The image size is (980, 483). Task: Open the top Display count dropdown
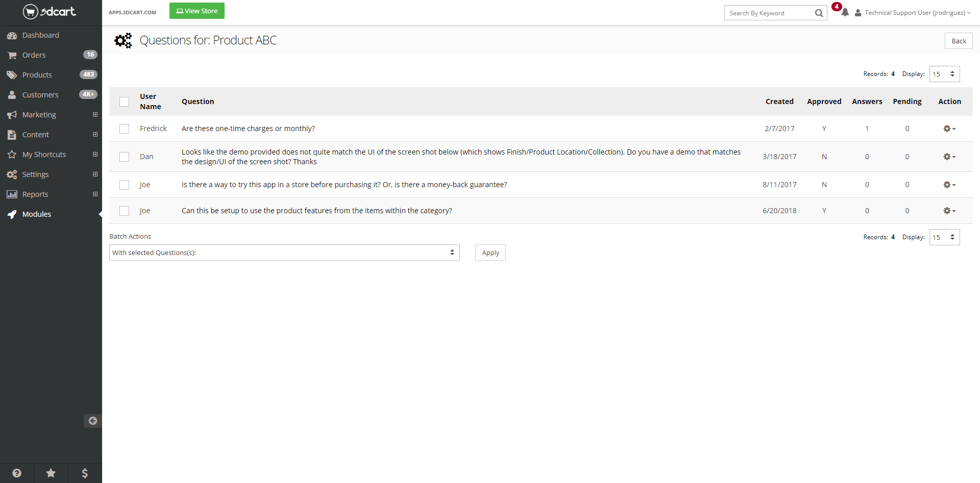tap(944, 74)
